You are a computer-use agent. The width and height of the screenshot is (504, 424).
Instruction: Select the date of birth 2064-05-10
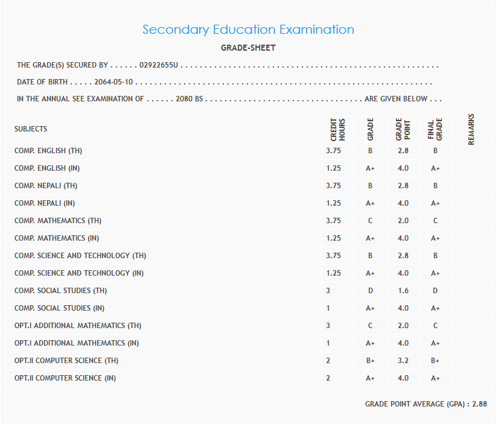pyautogui.click(x=113, y=82)
